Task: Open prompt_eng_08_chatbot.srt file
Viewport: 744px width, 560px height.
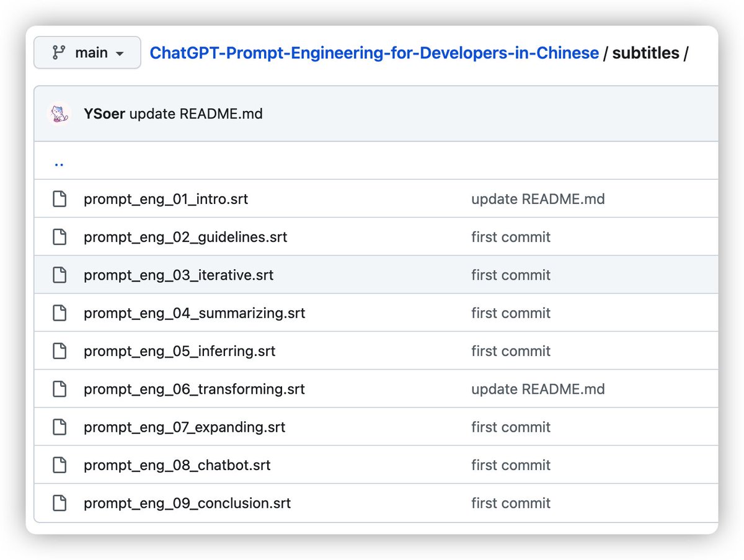Action: click(x=177, y=465)
